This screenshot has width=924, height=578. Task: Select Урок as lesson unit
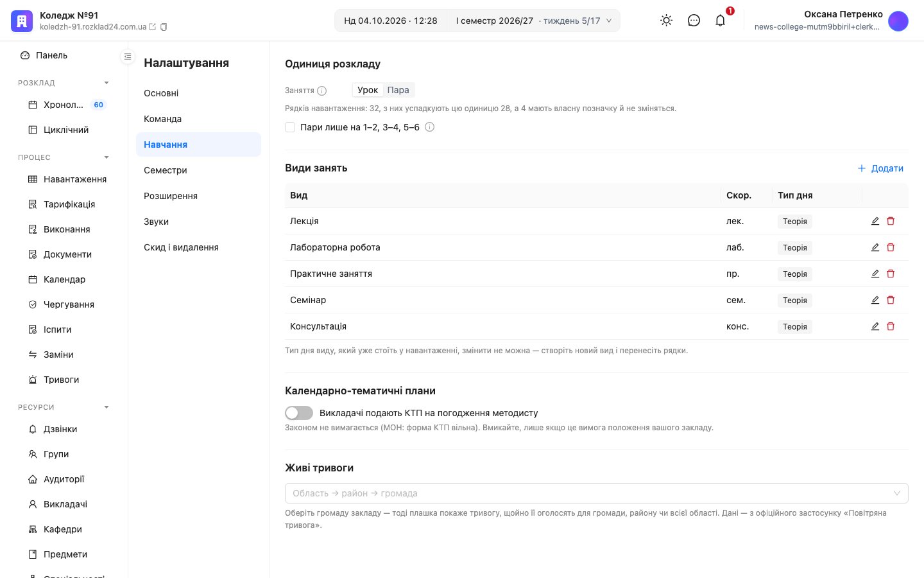[368, 90]
